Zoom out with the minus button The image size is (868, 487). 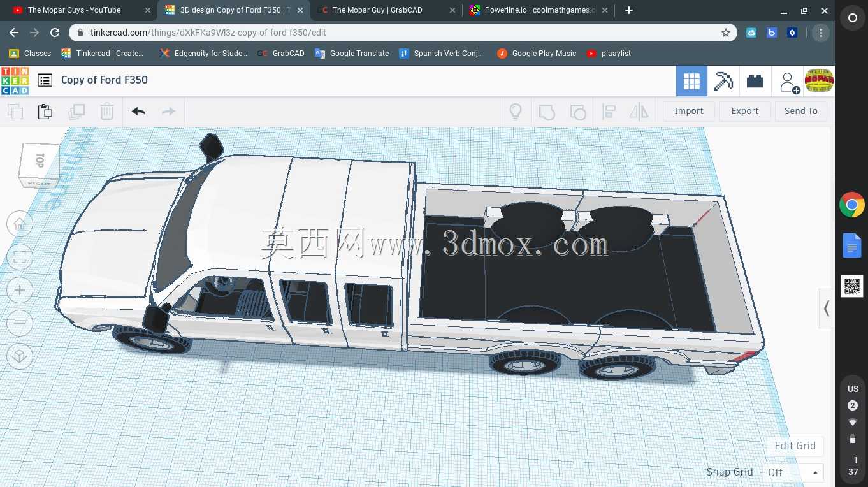coord(20,323)
